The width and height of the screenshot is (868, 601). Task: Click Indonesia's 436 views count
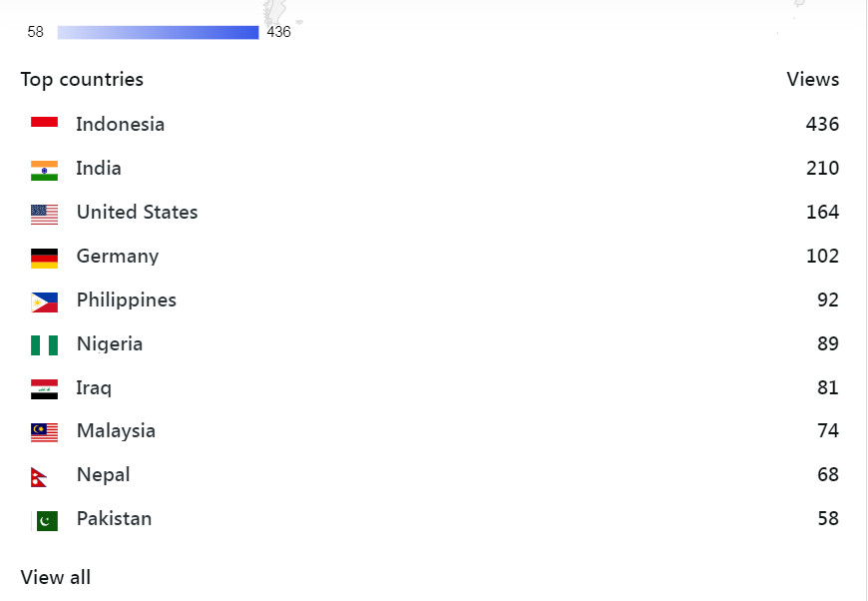click(822, 125)
